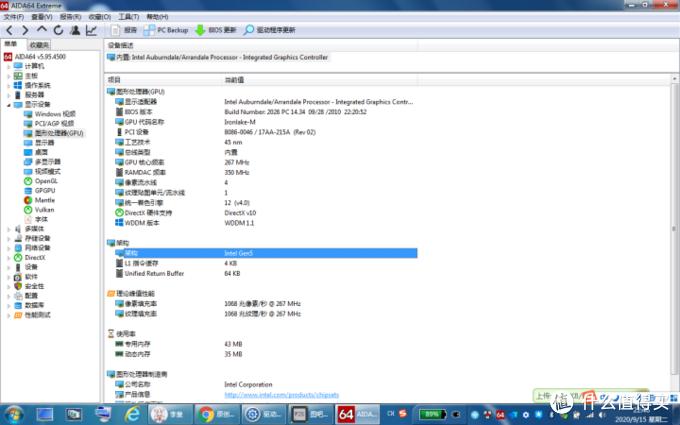Click the 软件 software icon in the tree
680x425 pixels.
click(x=18, y=277)
